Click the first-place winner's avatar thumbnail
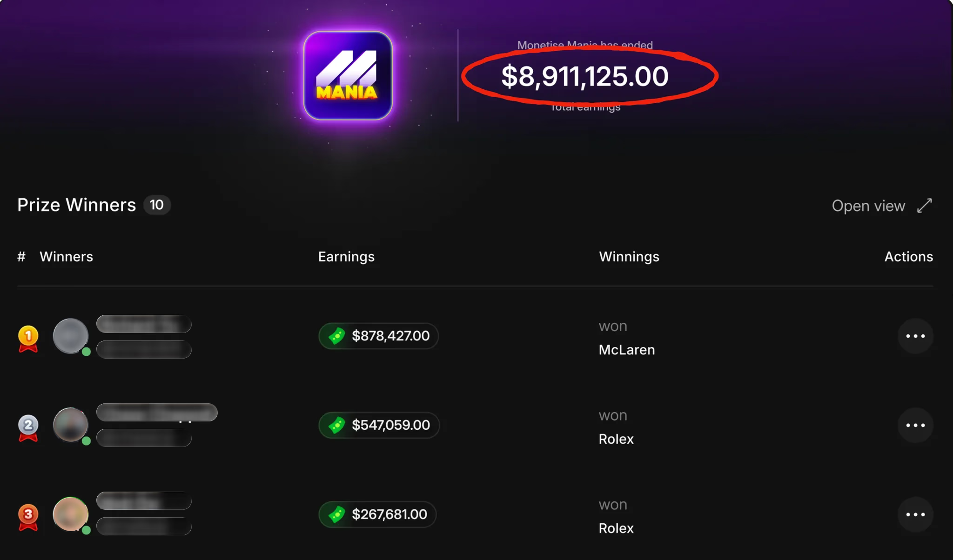The width and height of the screenshot is (953, 560). coord(71,336)
